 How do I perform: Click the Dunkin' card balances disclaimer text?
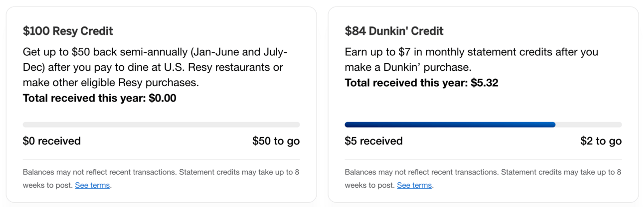(483, 179)
